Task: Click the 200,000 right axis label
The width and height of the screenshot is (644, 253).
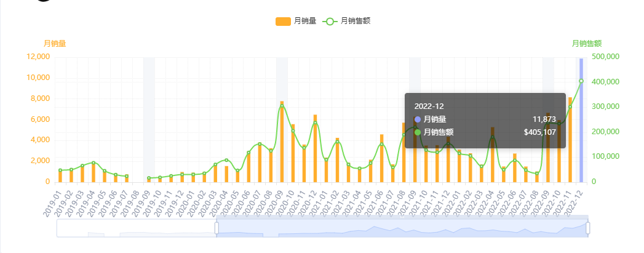Action: pyautogui.click(x=605, y=132)
